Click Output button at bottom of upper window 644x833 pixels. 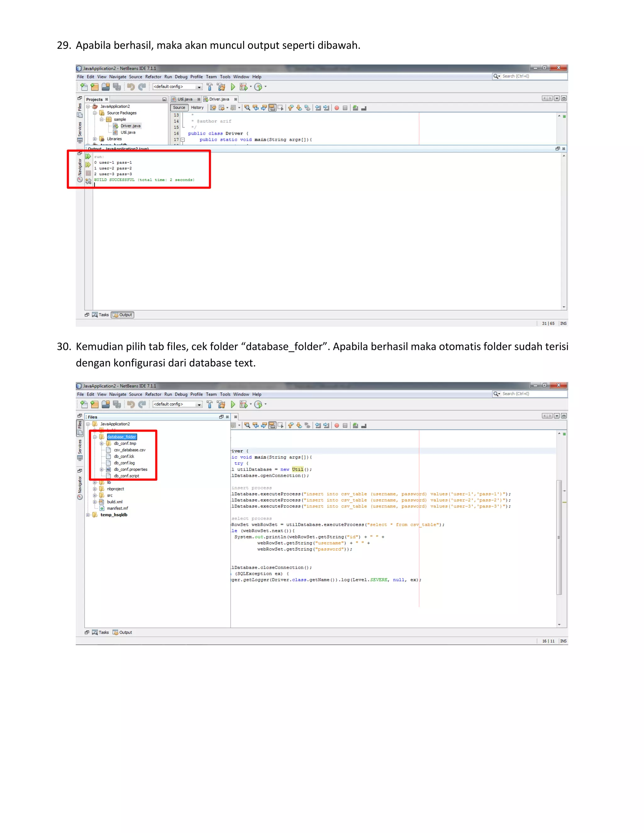click(x=122, y=315)
